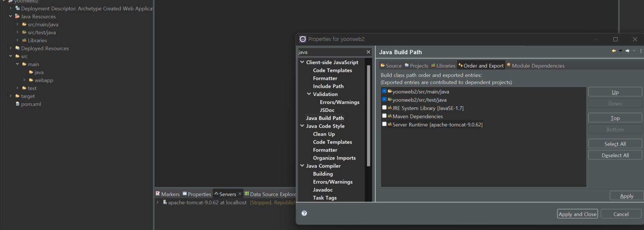This screenshot has width=644, height=230.
Task: Check the Maven Dependencies export checkbox
Action: pyautogui.click(x=385, y=116)
